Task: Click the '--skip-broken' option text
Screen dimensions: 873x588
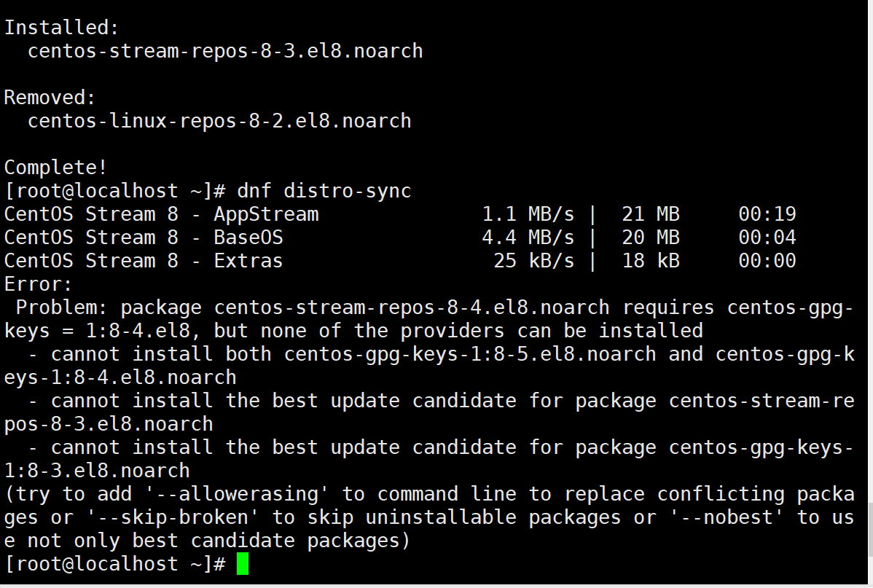Action: (x=173, y=517)
